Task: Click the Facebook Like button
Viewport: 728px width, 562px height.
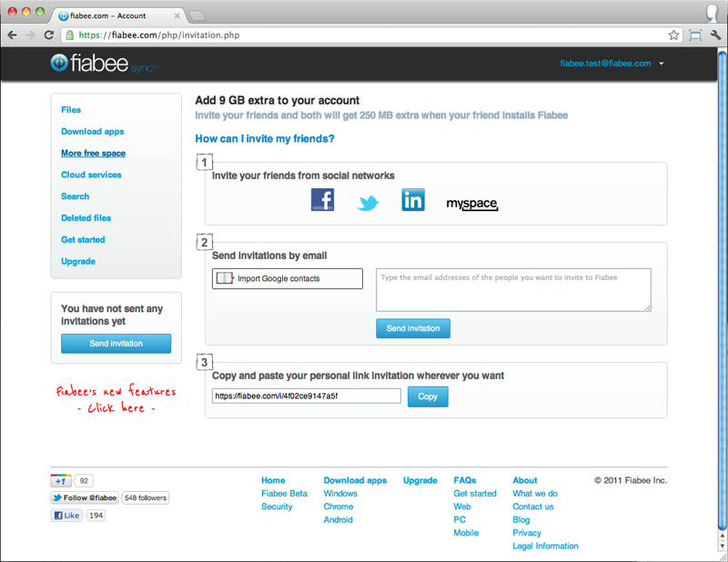Action: [66, 515]
